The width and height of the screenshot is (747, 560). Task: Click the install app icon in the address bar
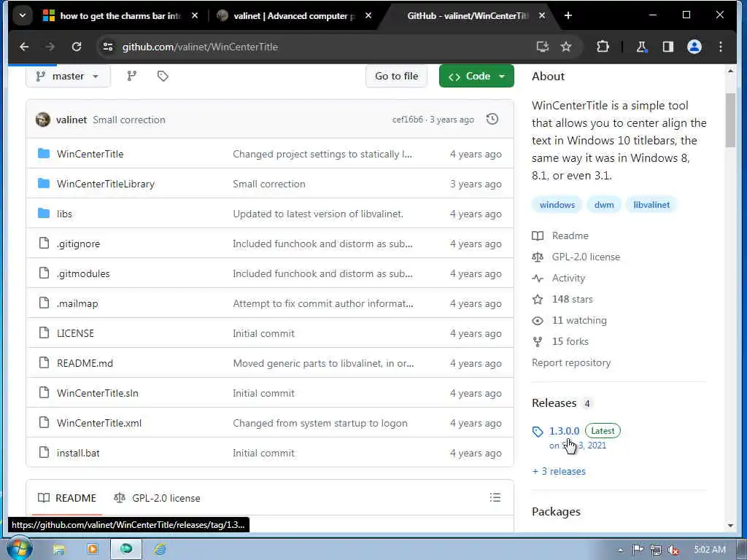tap(542, 47)
